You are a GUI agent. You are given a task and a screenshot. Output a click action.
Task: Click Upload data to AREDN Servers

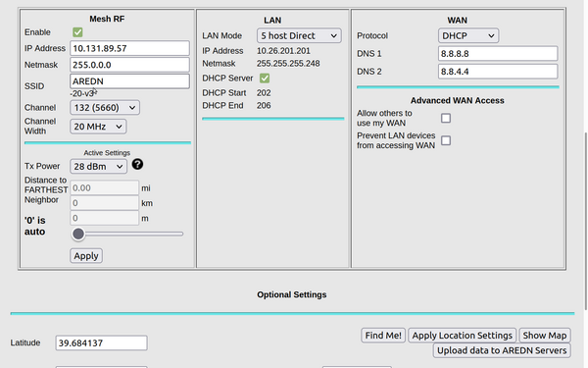[x=502, y=350]
